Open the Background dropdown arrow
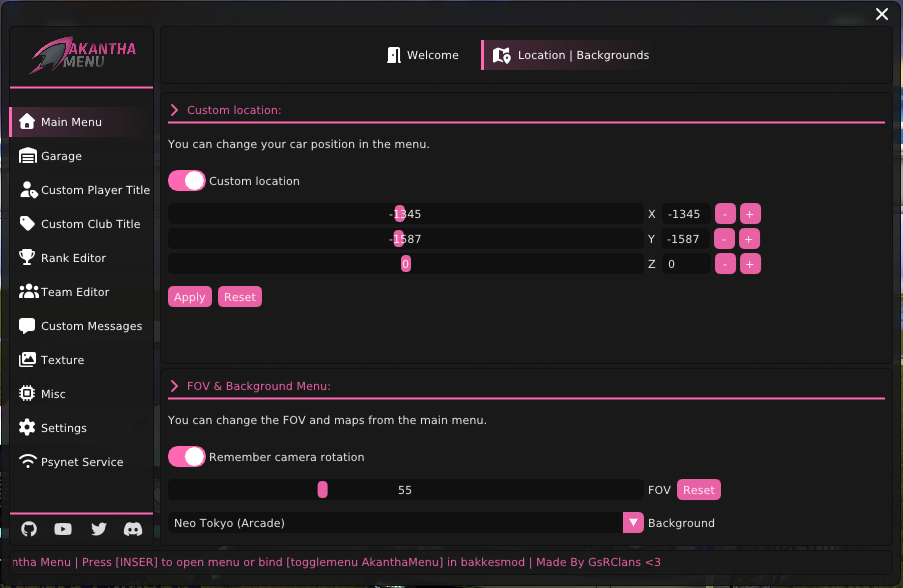The width and height of the screenshot is (903, 588). pyautogui.click(x=632, y=522)
